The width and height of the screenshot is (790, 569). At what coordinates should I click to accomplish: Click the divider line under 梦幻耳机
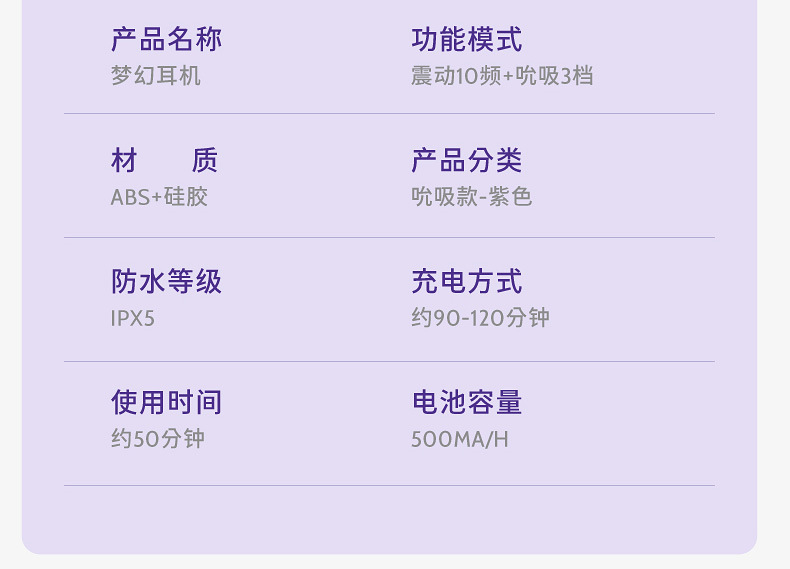[389, 114]
